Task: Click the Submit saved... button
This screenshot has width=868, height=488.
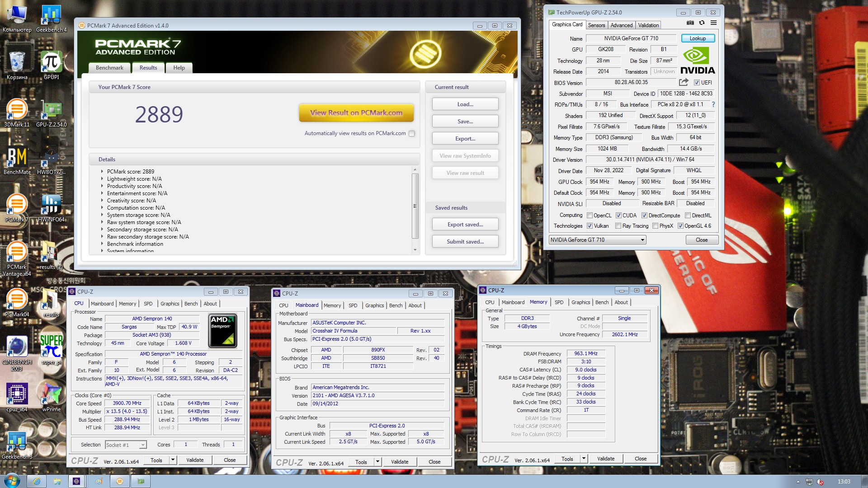Action: click(x=465, y=242)
